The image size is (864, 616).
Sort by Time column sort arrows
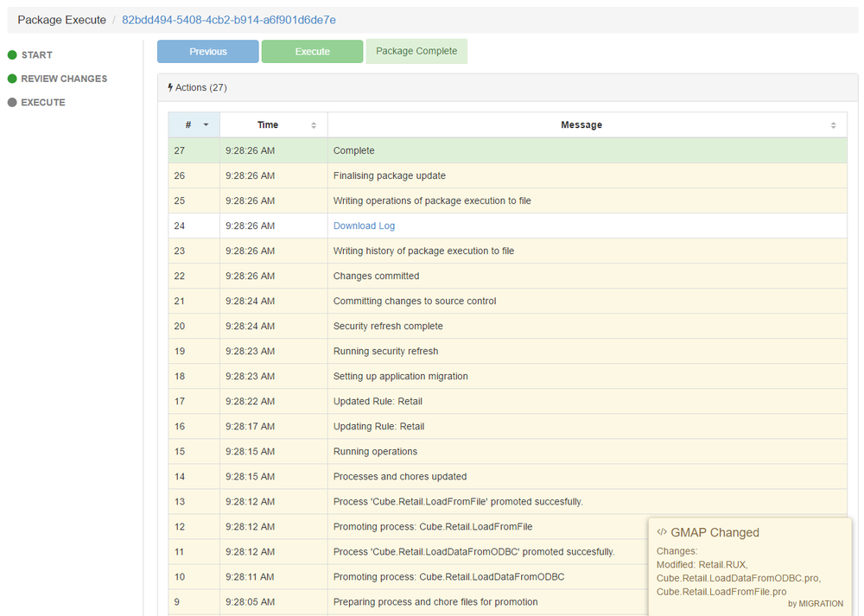(314, 125)
